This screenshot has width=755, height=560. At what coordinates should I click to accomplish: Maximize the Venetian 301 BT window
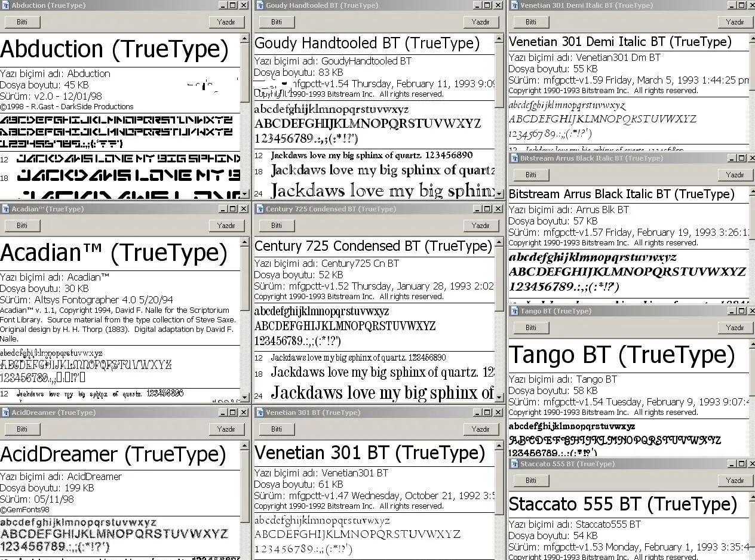(487, 413)
